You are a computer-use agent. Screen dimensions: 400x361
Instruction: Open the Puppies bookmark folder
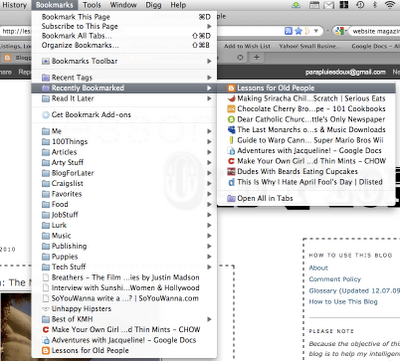point(124,256)
